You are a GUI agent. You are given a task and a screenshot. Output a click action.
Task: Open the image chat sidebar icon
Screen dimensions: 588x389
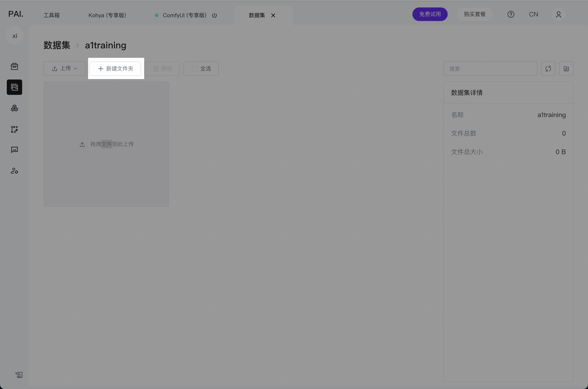pyautogui.click(x=14, y=150)
